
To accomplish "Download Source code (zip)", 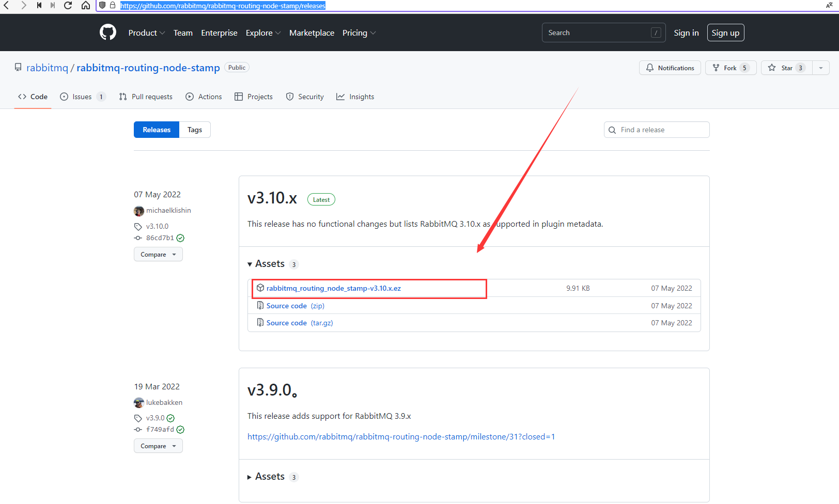I will [x=296, y=306].
